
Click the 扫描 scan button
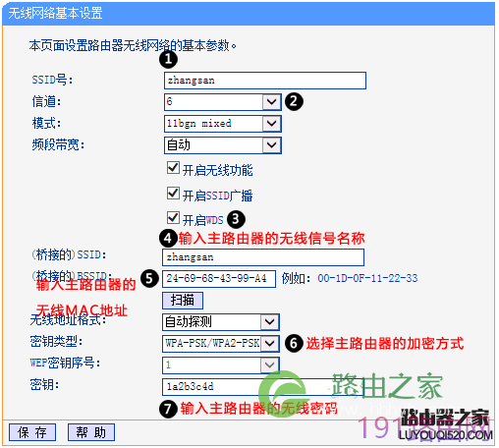tap(183, 301)
